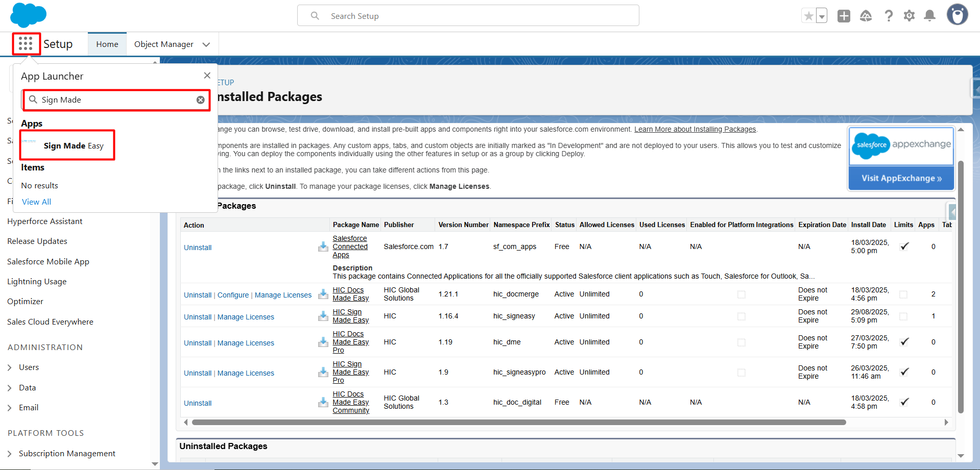Screen dimensions: 980x470
Task: Open the Global Actions plus icon
Action: point(844,16)
